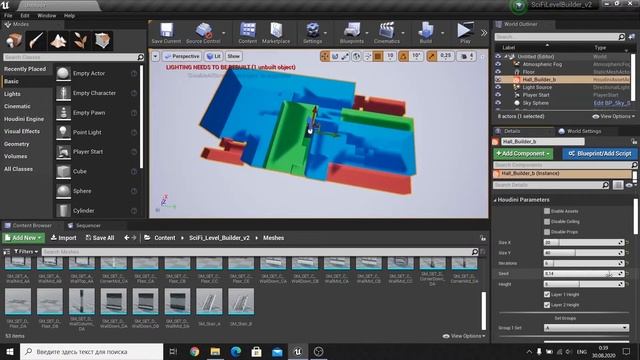Select the Paint mode brush icon

coord(36,41)
